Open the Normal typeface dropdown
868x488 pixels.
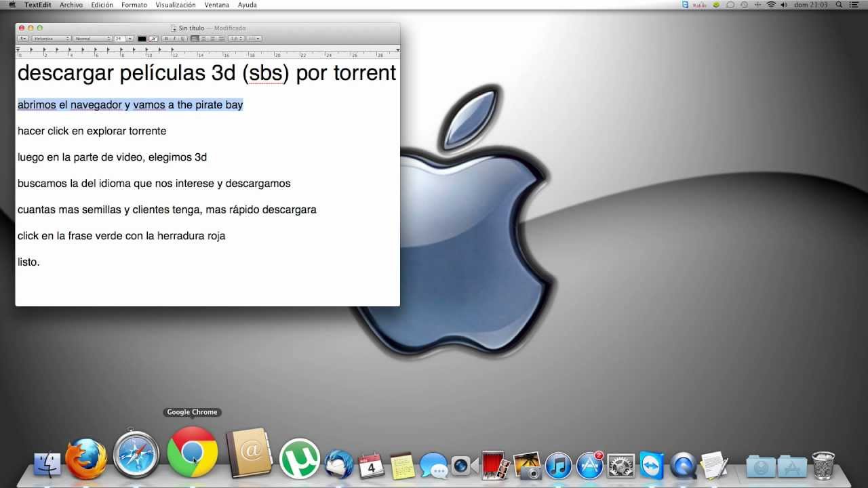click(x=92, y=39)
